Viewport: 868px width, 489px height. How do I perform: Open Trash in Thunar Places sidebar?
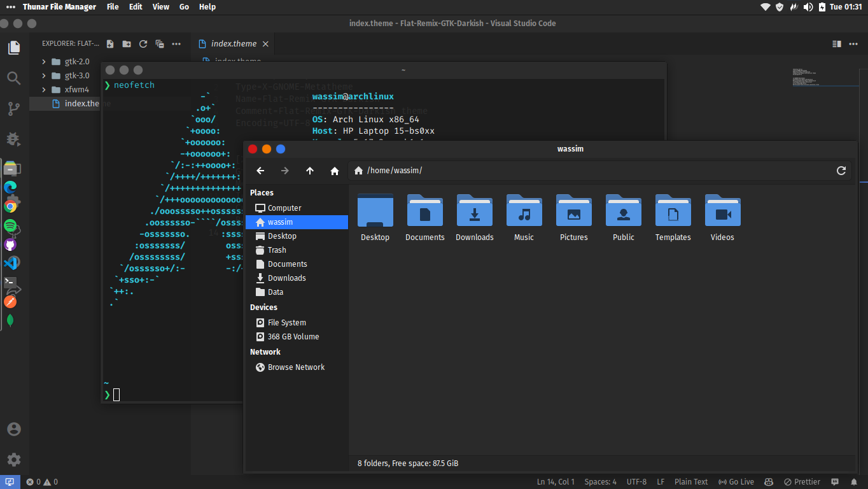pos(297,250)
